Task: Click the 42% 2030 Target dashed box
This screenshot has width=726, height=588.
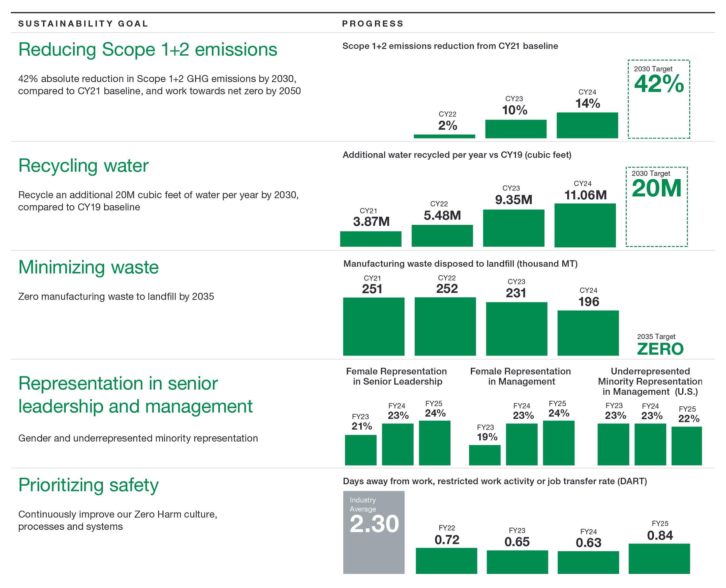Action: [658, 99]
